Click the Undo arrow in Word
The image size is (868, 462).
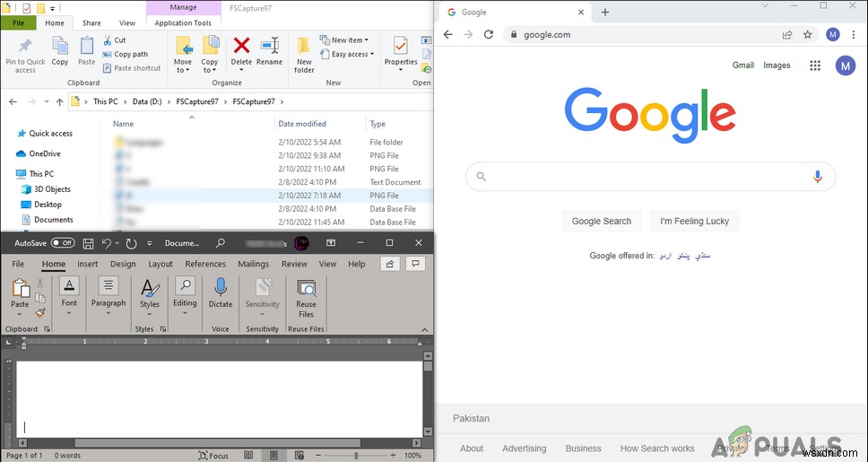(107, 243)
